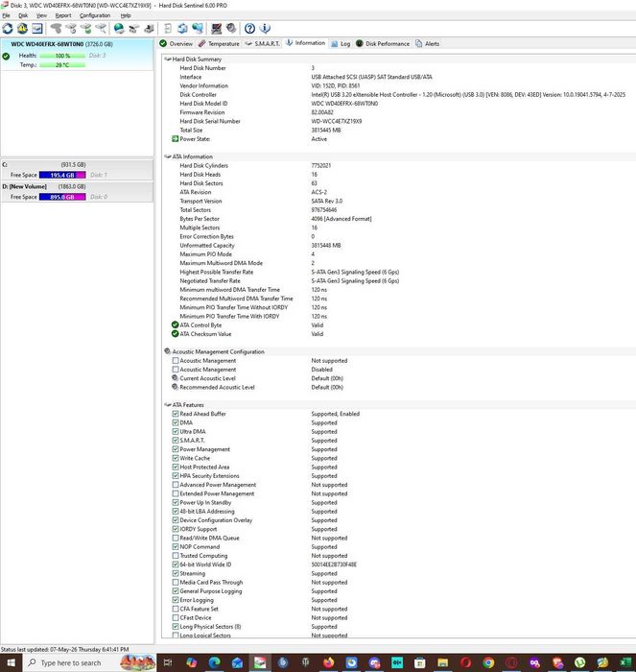The width and height of the screenshot is (636, 672).
Task: Click the Windows Start button
Action: 11,662
